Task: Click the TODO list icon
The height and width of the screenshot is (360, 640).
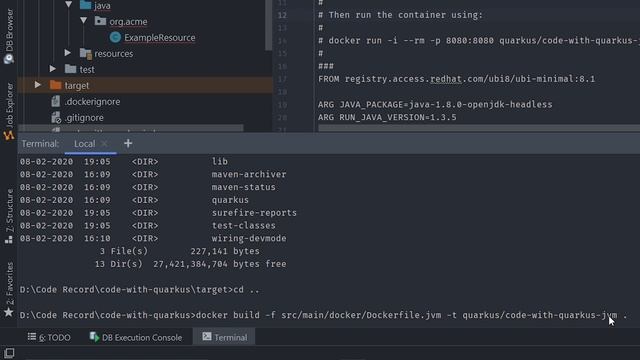Action: tap(31, 337)
